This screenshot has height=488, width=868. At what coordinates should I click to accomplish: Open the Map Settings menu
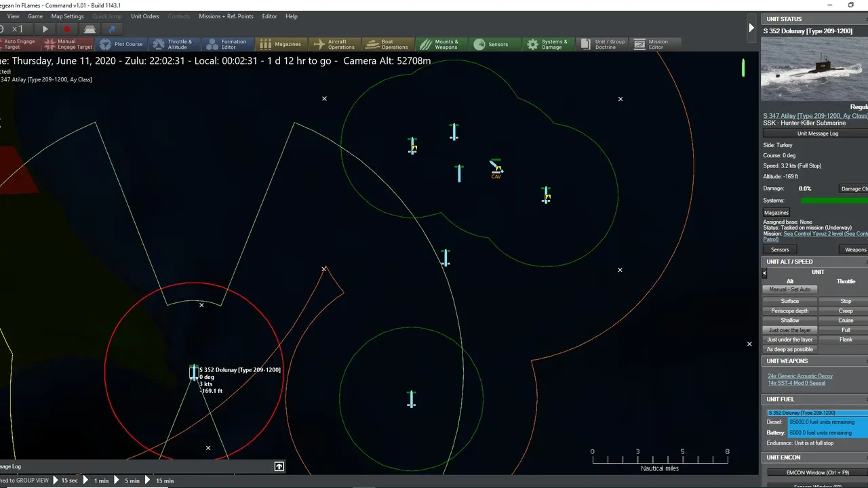click(x=68, y=16)
